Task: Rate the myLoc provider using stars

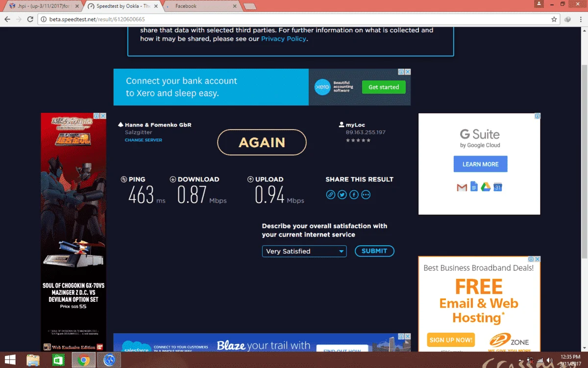Action: (x=358, y=140)
